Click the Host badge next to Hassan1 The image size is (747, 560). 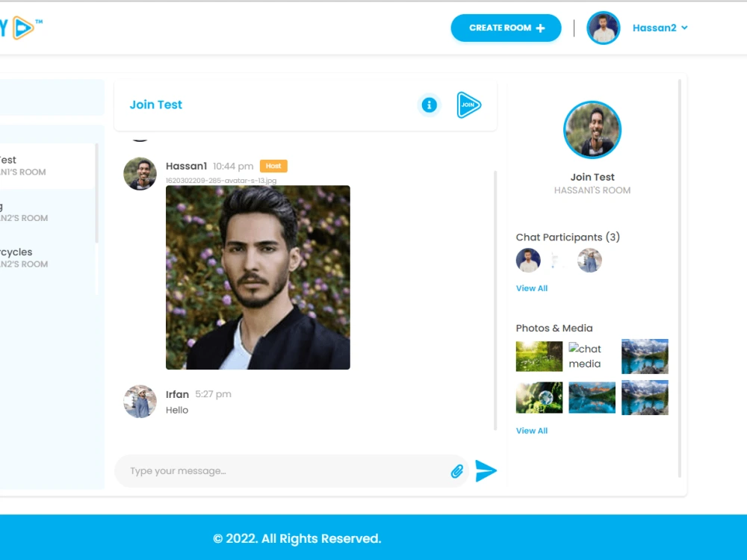pyautogui.click(x=273, y=166)
